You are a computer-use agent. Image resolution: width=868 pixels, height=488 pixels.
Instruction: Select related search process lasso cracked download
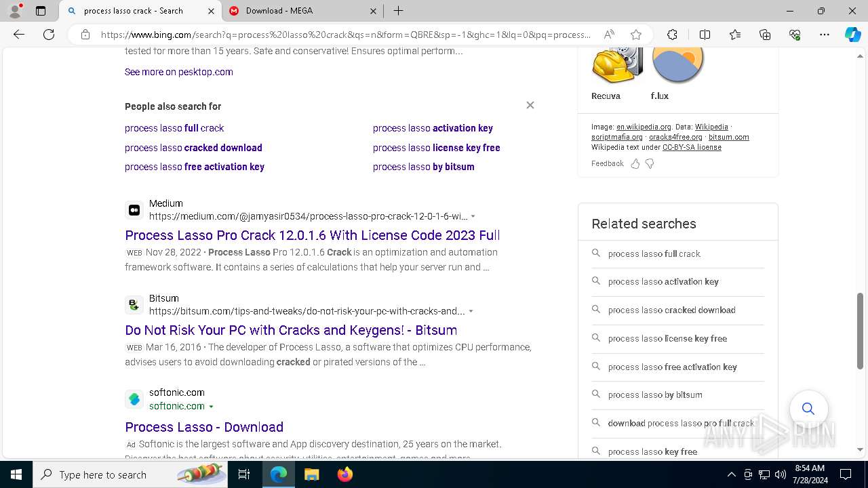pos(678,310)
